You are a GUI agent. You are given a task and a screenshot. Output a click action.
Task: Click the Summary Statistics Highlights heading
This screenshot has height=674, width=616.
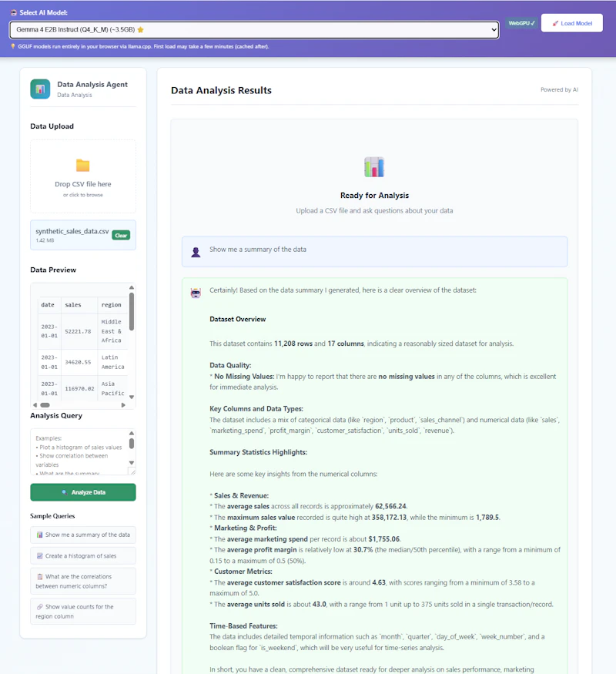click(x=258, y=452)
